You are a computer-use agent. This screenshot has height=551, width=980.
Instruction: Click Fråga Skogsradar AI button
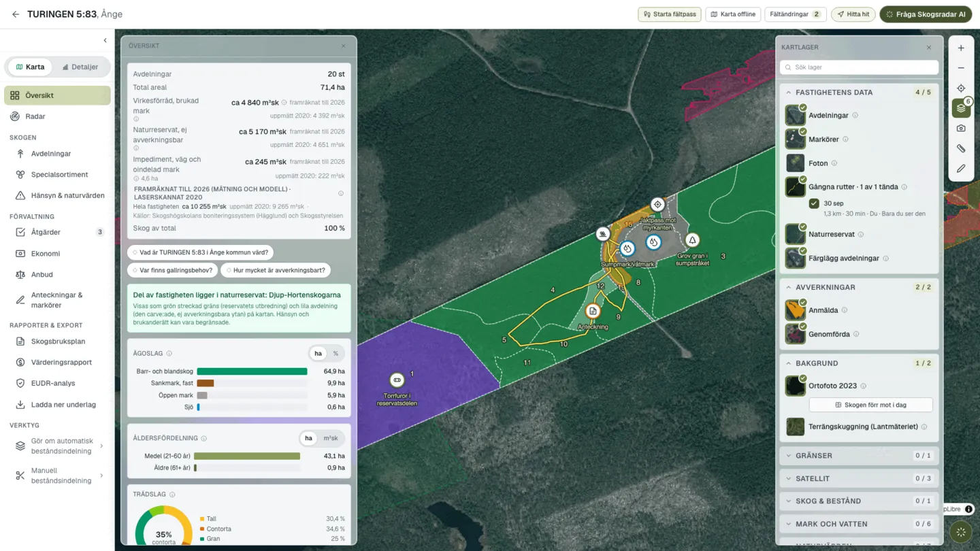point(926,14)
